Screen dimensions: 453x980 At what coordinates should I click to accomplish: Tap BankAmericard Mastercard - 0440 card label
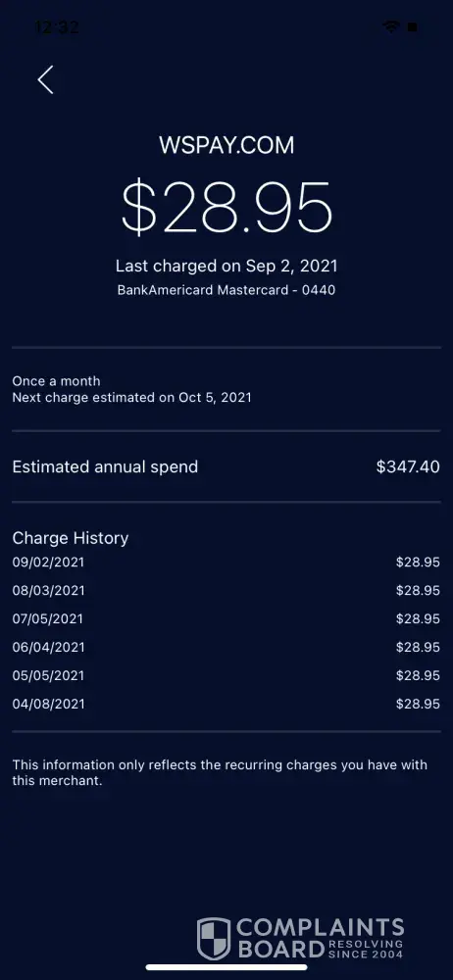point(226,290)
